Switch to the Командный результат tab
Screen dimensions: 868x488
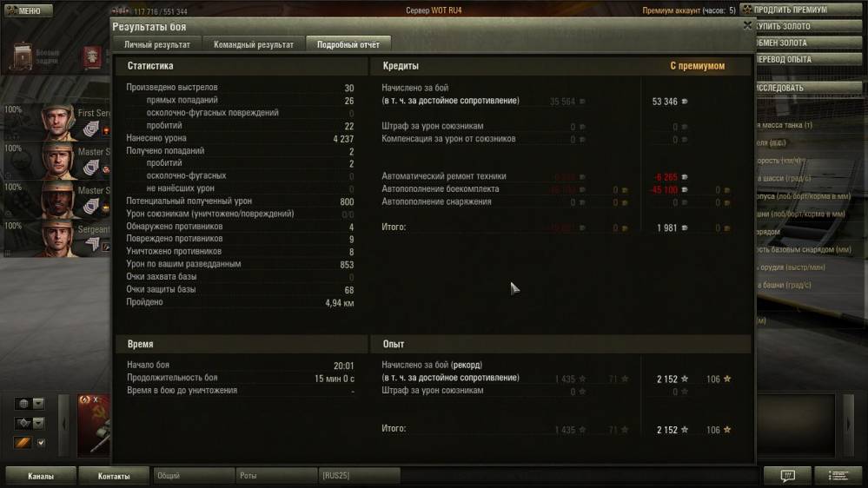[x=254, y=44]
